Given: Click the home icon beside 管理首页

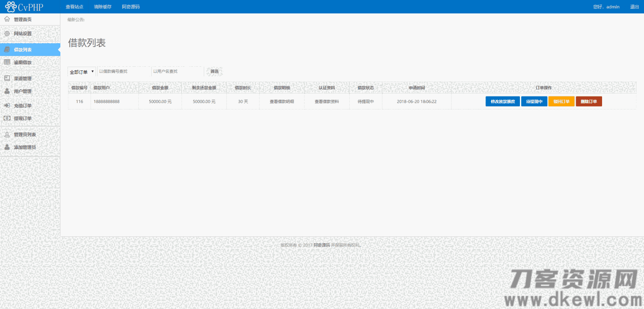Looking at the screenshot, I should (x=7, y=19).
